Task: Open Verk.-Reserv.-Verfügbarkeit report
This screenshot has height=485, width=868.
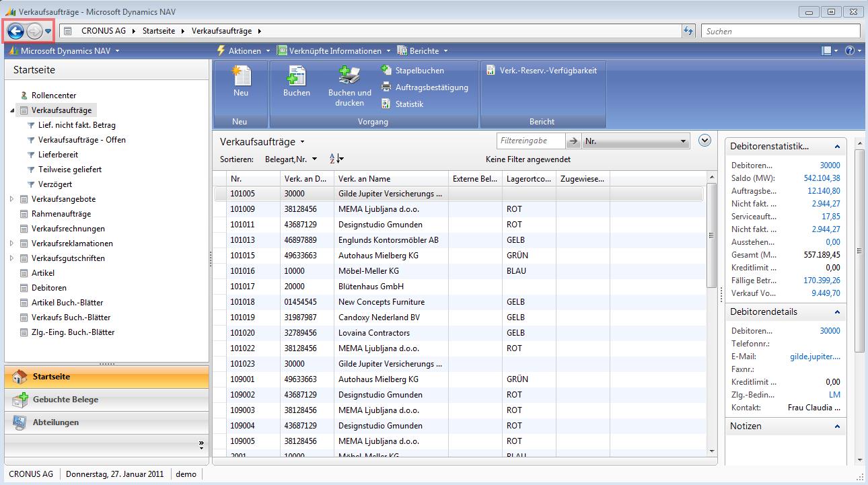Action: pos(542,70)
